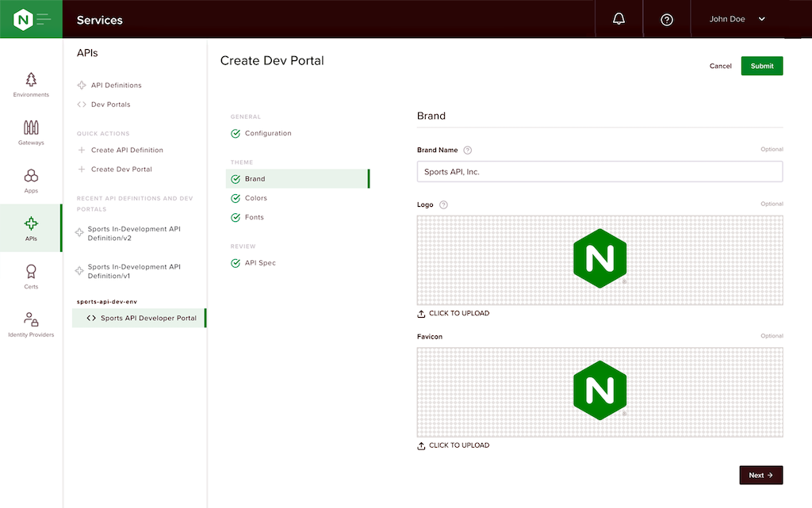This screenshot has height=508, width=812.
Task: Open Sports In-Development API Definition/v2
Action: pos(134,233)
